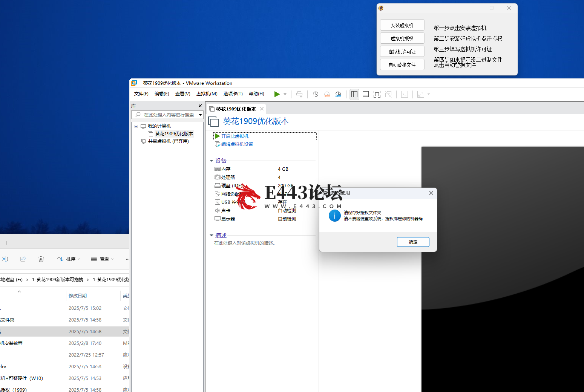Click the Delete trash icon in File Explorer
584x392 pixels.
click(41, 259)
